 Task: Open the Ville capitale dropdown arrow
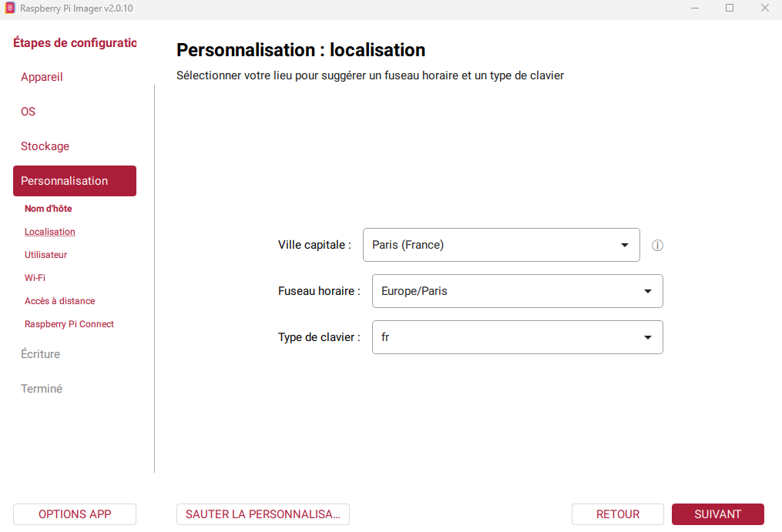624,245
